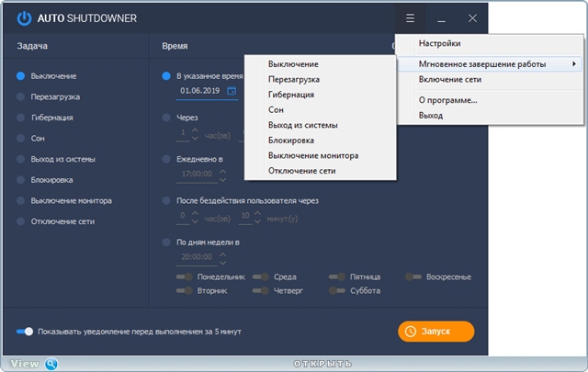Increase inactivity minutes stepper value
The height and width of the screenshot is (372, 588).
257,213
